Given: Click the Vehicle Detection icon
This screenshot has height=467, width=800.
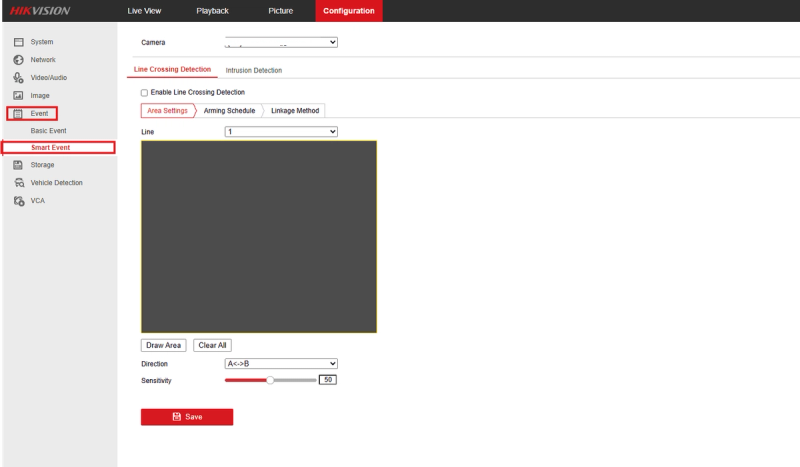Looking at the screenshot, I should pos(19,183).
